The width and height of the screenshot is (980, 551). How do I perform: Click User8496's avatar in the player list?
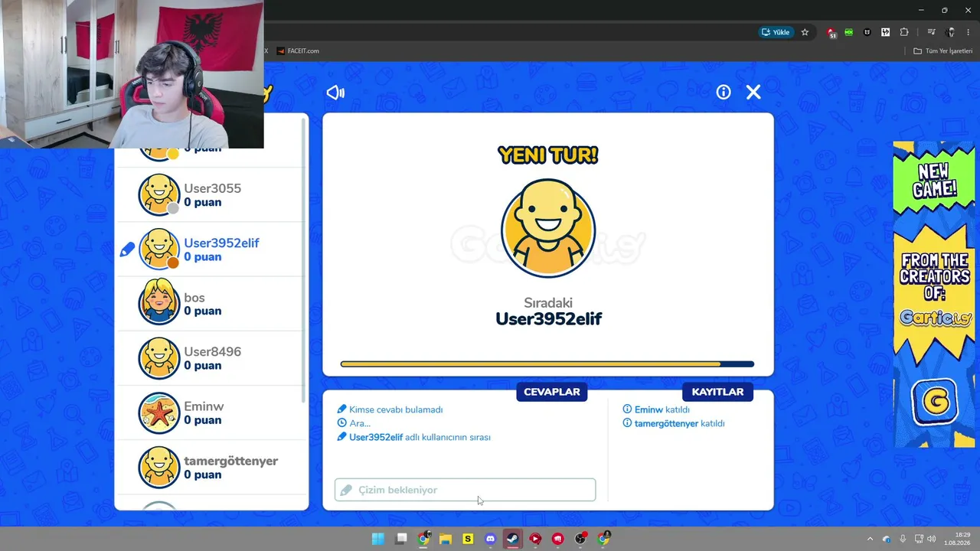[x=159, y=358]
